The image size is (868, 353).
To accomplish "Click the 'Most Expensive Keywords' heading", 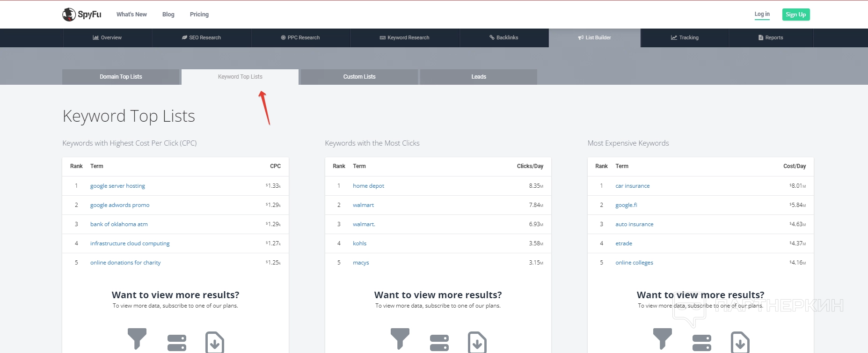I will pyautogui.click(x=628, y=143).
